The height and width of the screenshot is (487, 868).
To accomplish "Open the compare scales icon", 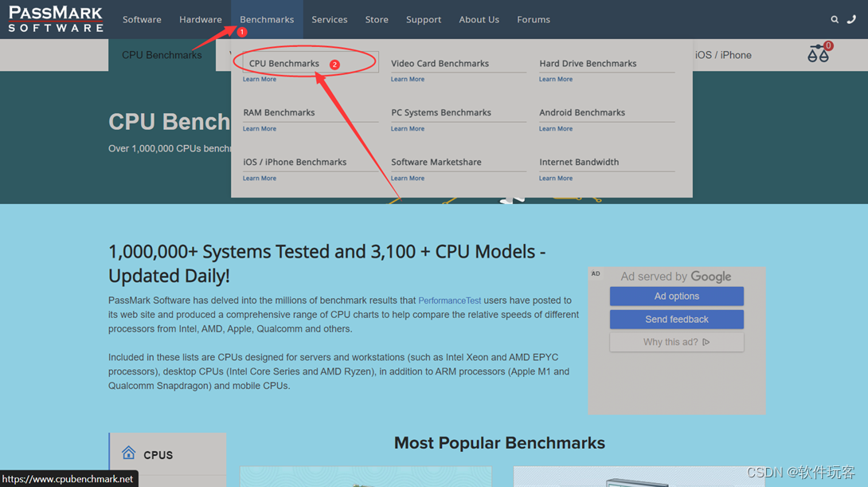I will click(x=818, y=53).
